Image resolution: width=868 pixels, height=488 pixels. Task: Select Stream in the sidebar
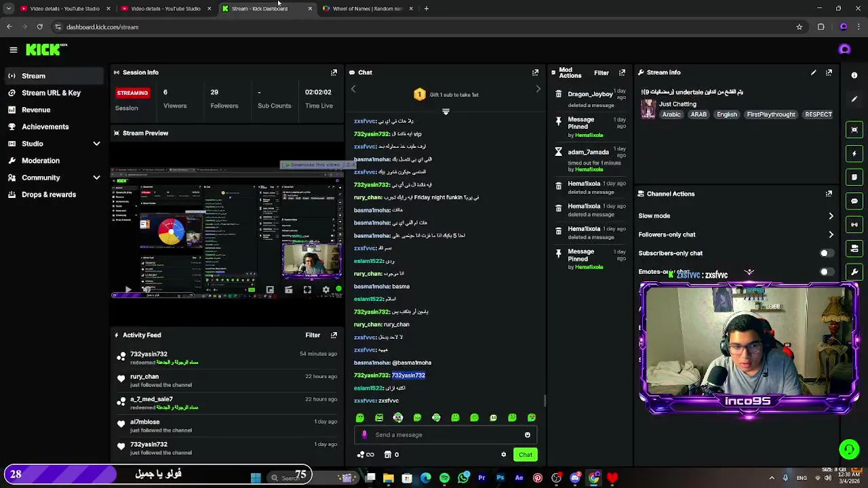coord(53,76)
